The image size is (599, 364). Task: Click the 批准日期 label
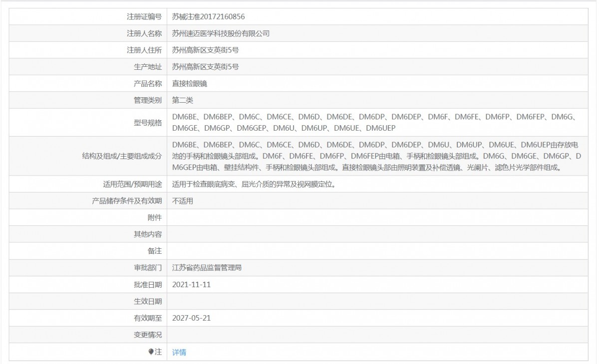pyautogui.click(x=148, y=285)
